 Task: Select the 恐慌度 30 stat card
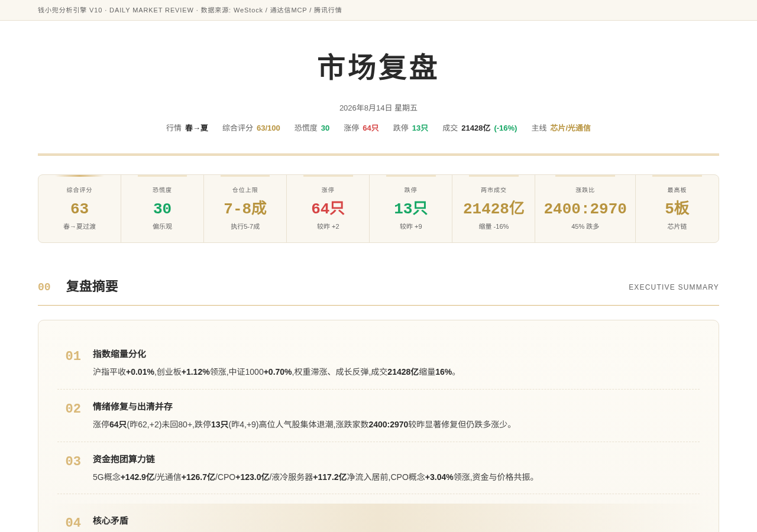(163, 209)
